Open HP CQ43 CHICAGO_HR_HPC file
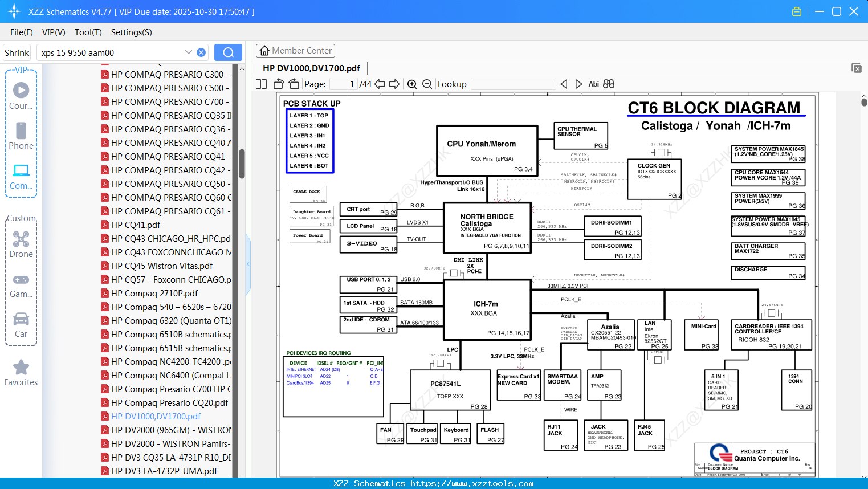The width and height of the screenshot is (868, 489). 166,238
